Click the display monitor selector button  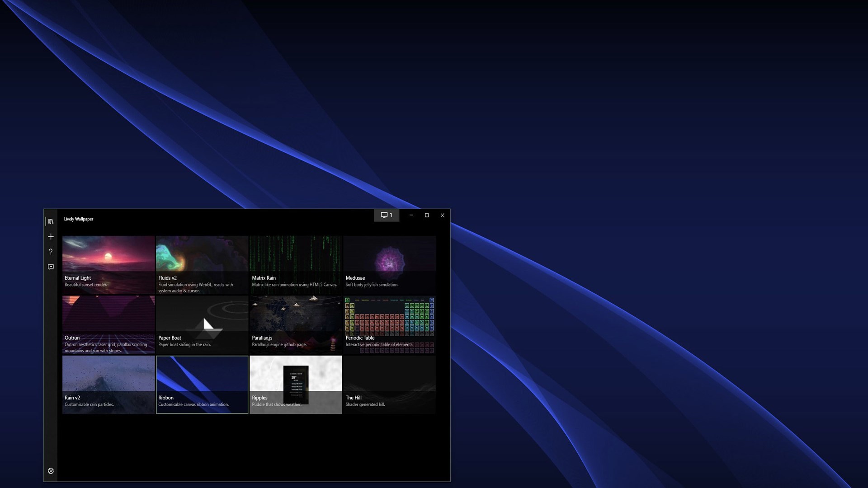(386, 215)
